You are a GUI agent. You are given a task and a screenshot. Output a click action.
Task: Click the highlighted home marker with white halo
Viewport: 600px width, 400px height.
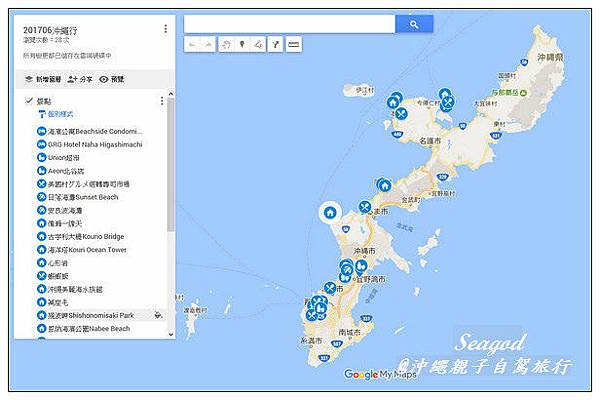[330, 212]
